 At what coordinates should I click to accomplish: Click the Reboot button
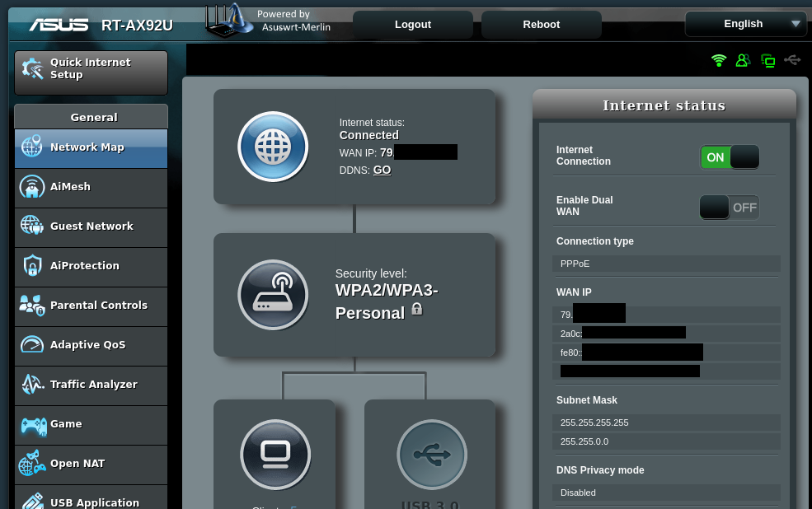(541, 25)
